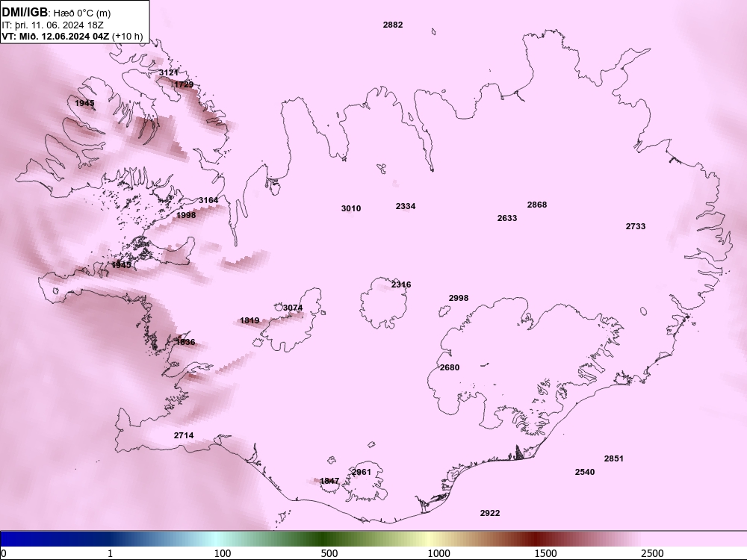This screenshot has height=560, width=747.
Task: Click the 3074 value label
Action: tap(293, 308)
